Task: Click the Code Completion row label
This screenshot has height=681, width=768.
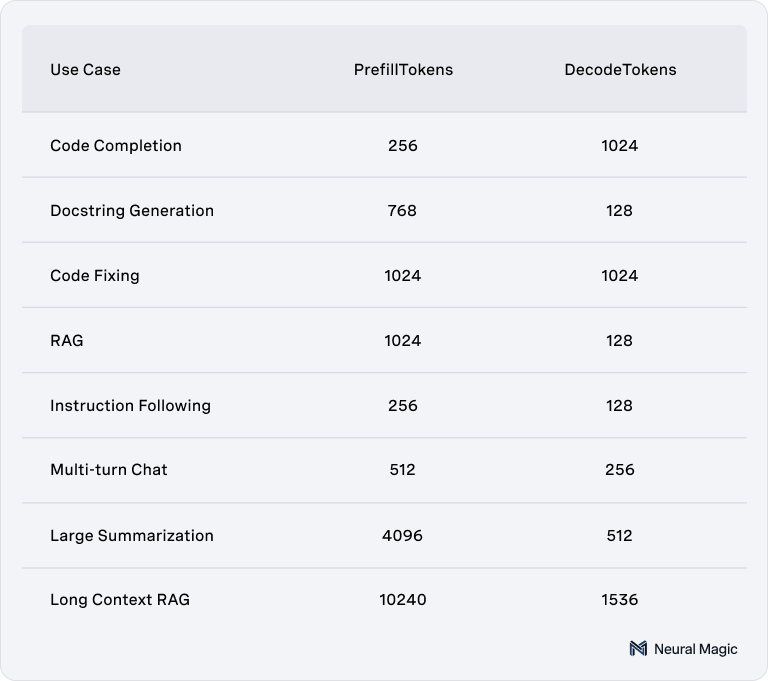Action: click(x=116, y=146)
